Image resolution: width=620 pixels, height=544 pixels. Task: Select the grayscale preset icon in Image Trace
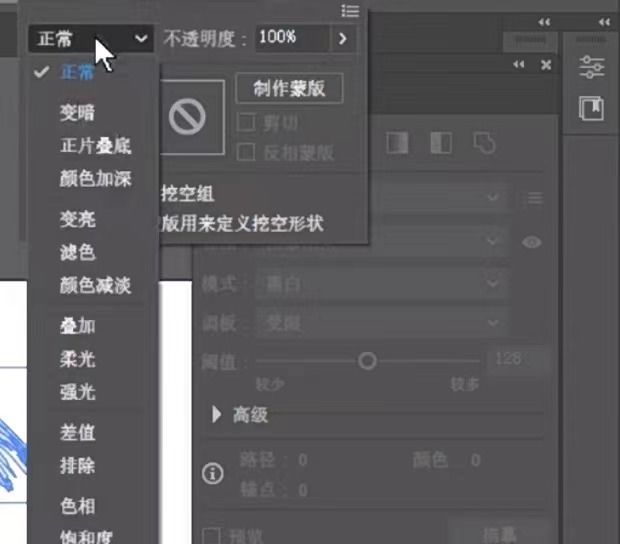click(397, 144)
